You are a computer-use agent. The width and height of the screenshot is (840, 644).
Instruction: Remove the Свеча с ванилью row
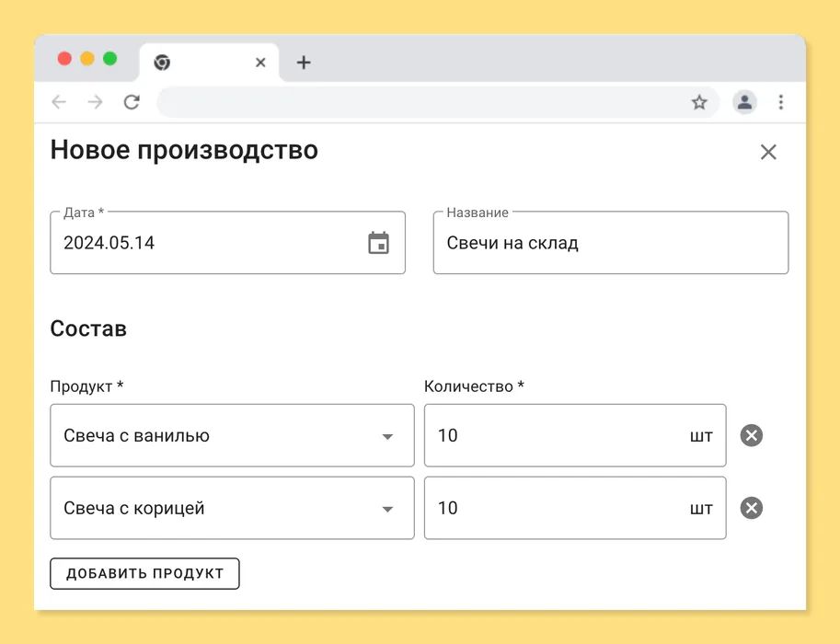[x=751, y=435]
